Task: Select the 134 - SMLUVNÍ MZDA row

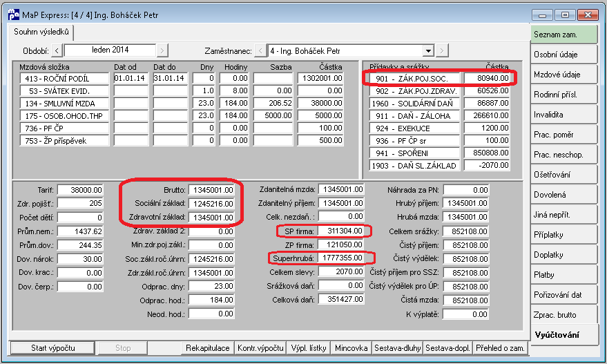Action: click(x=181, y=103)
